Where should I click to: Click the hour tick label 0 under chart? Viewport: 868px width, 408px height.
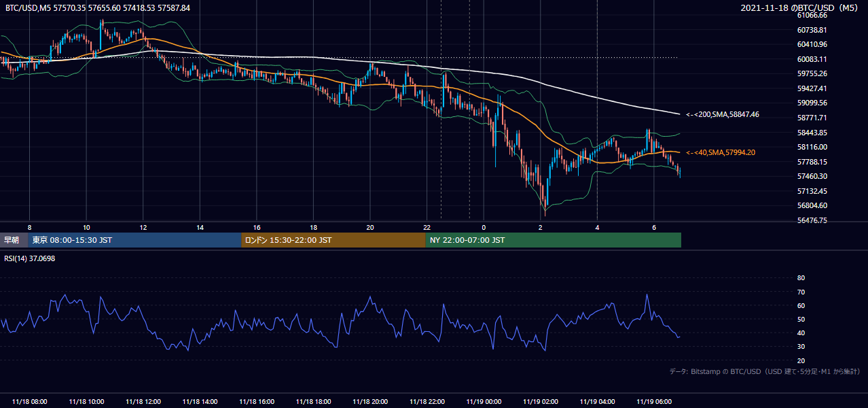click(484, 227)
